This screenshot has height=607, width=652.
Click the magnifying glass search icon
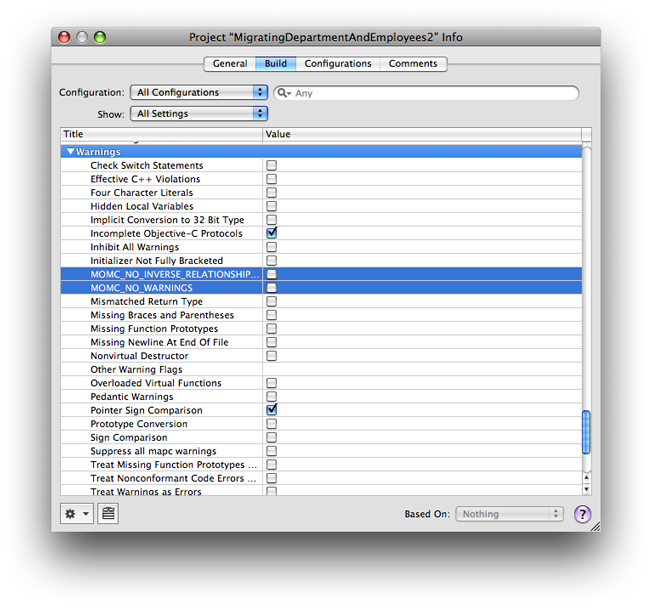[x=283, y=93]
